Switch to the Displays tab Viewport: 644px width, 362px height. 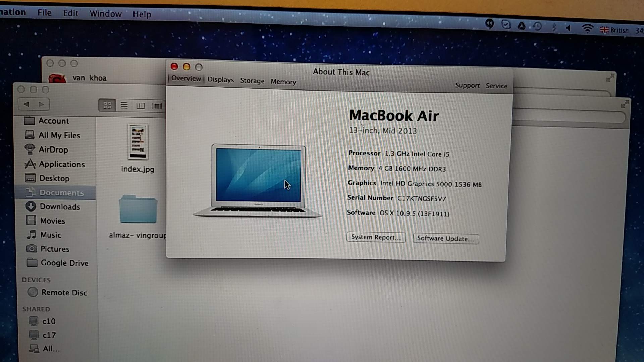tap(220, 80)
